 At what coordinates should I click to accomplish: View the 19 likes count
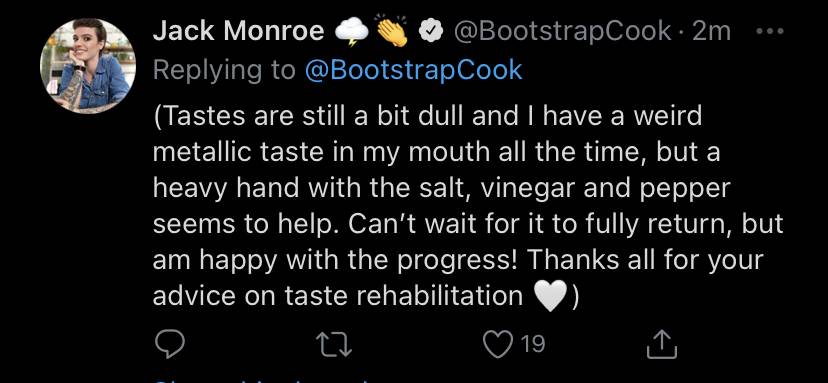coord(532,344)
